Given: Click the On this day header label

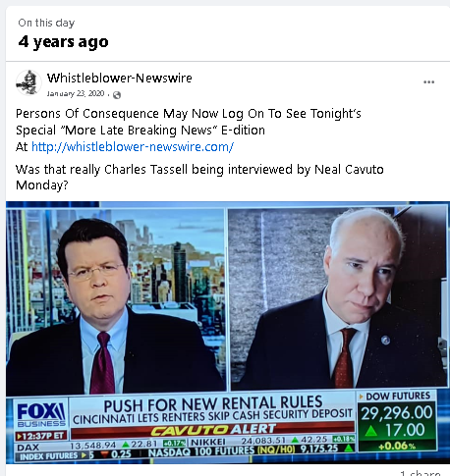Looking at the screenshot, I should tap(46, 23).
